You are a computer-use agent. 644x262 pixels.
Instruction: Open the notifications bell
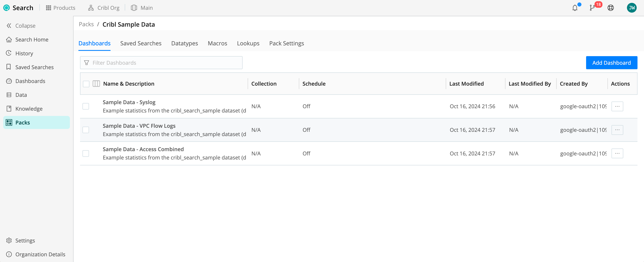pos(575,8)
